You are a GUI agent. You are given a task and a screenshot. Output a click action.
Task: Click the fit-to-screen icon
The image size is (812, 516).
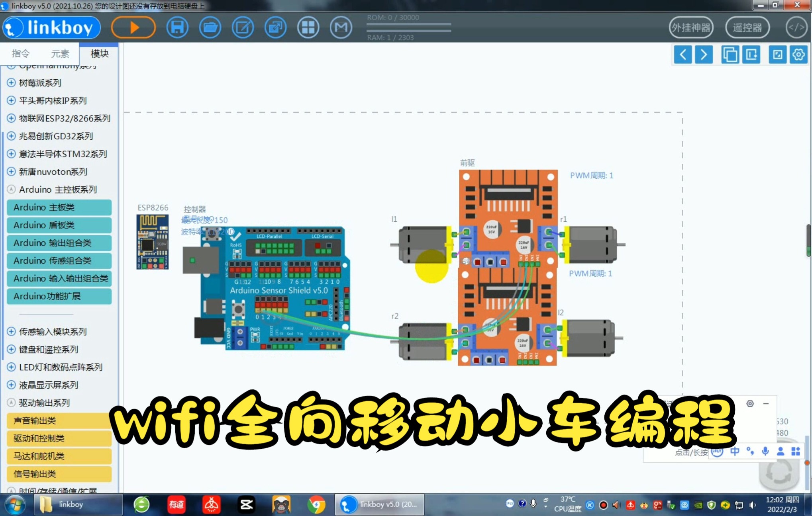777,55
